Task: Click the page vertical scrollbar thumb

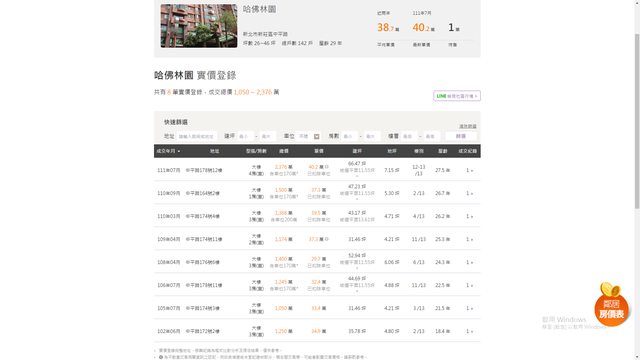Action: point(637,122)
